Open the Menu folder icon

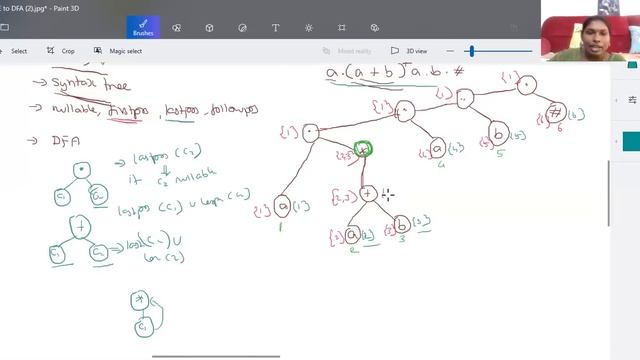click(4, 27)
